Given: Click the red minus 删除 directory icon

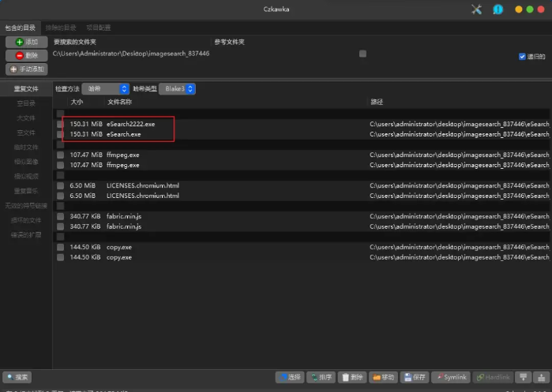Looking at the screenshot, I should point(20,55).
